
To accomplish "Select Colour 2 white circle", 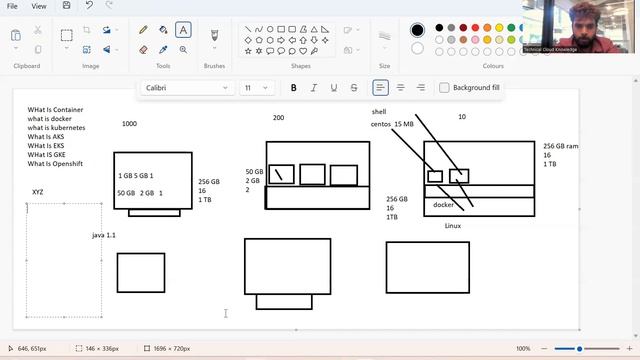I will point(417,49).
